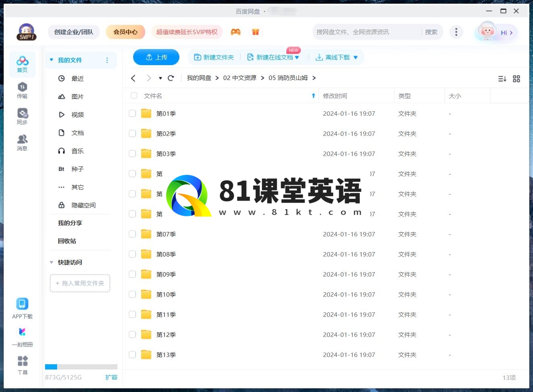Check the box for 第01季
Image resolution: width=533 pixels, height=392 pixels.
point(132,113)
